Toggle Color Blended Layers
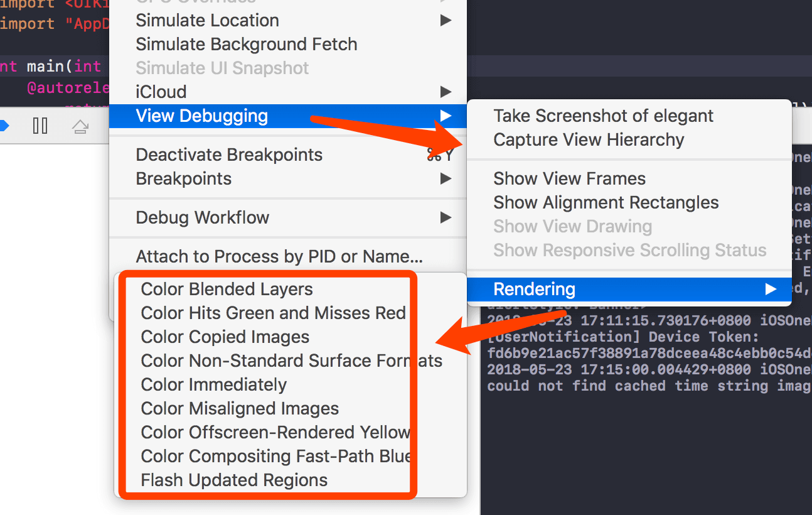This screenshot has height=515, width=812. [227, 289]
